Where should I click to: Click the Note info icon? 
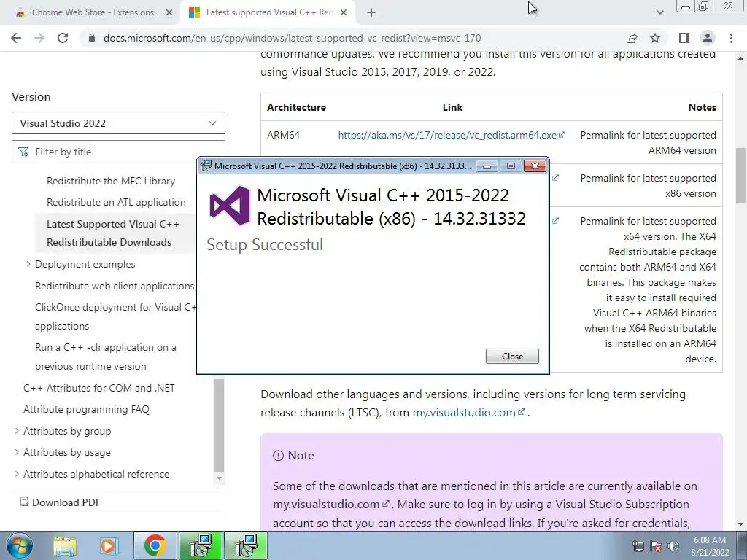click(278, 456)
